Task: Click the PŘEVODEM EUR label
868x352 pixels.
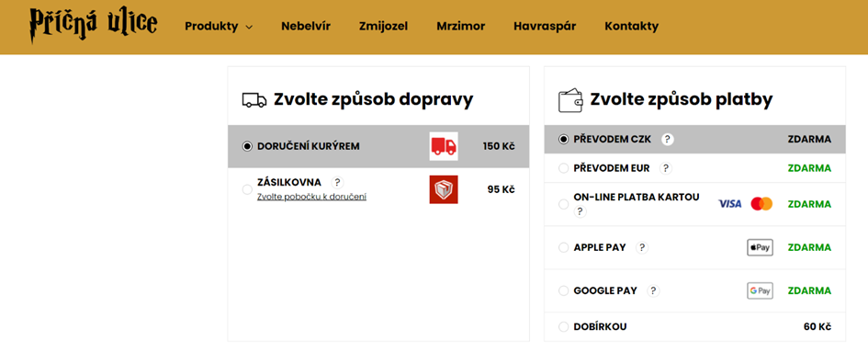Action: [x=612, y=168]
